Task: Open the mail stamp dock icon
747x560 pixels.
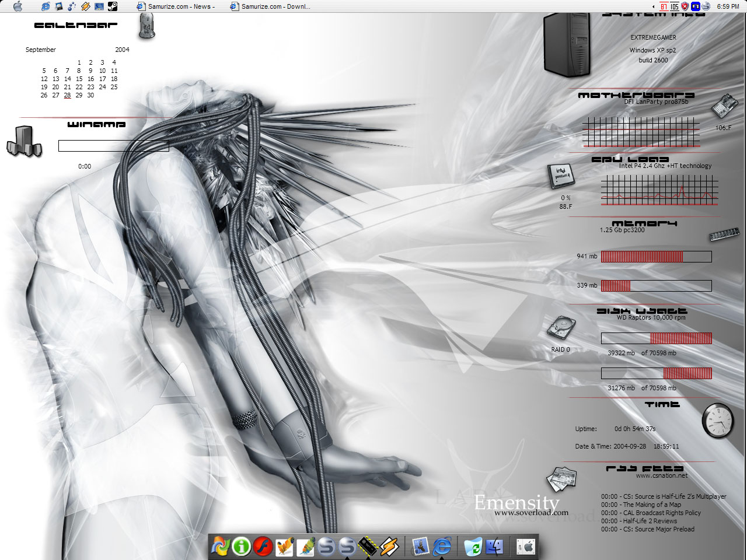Action: point(420,546)
